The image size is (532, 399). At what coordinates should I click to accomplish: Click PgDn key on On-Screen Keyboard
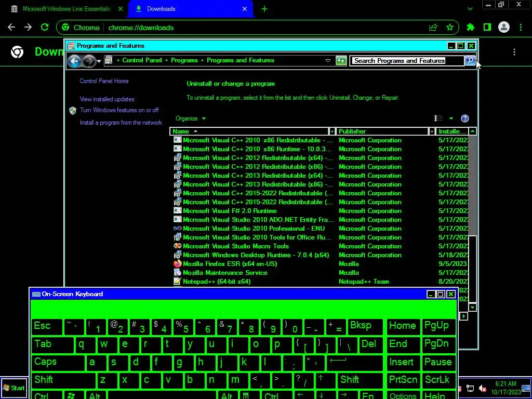438,344
